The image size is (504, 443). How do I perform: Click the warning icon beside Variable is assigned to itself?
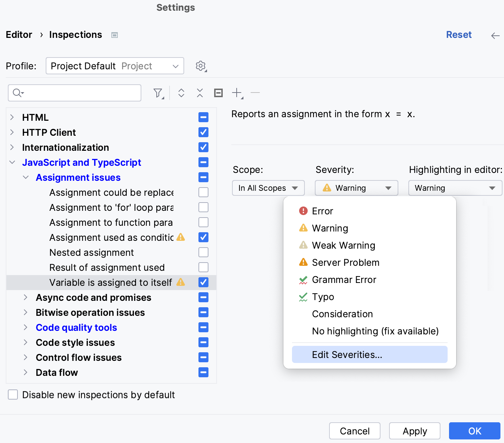(x=181, y=282)
